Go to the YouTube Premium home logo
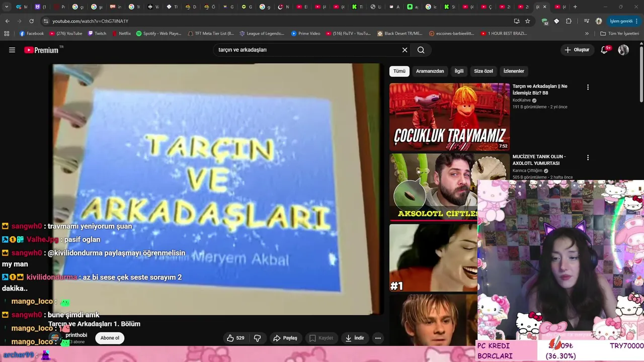This screenshot has height=362, width=644. (42, 50)
